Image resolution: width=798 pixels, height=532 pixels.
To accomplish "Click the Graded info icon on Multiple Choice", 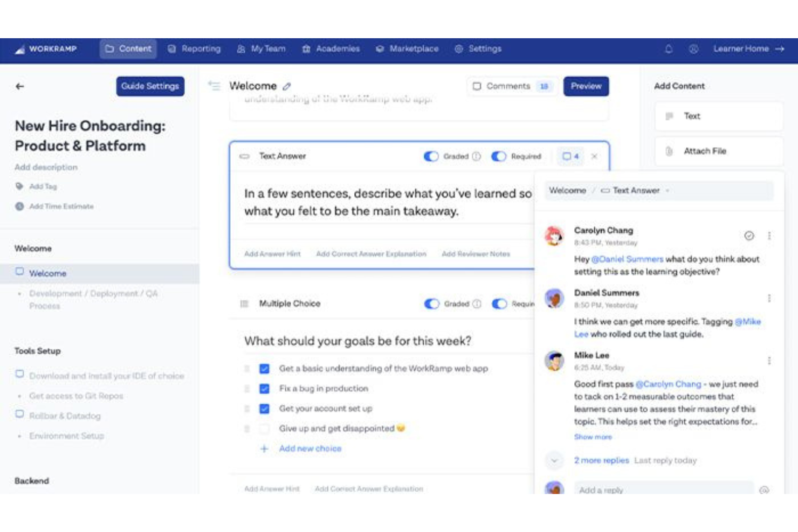I will point(477,304).
